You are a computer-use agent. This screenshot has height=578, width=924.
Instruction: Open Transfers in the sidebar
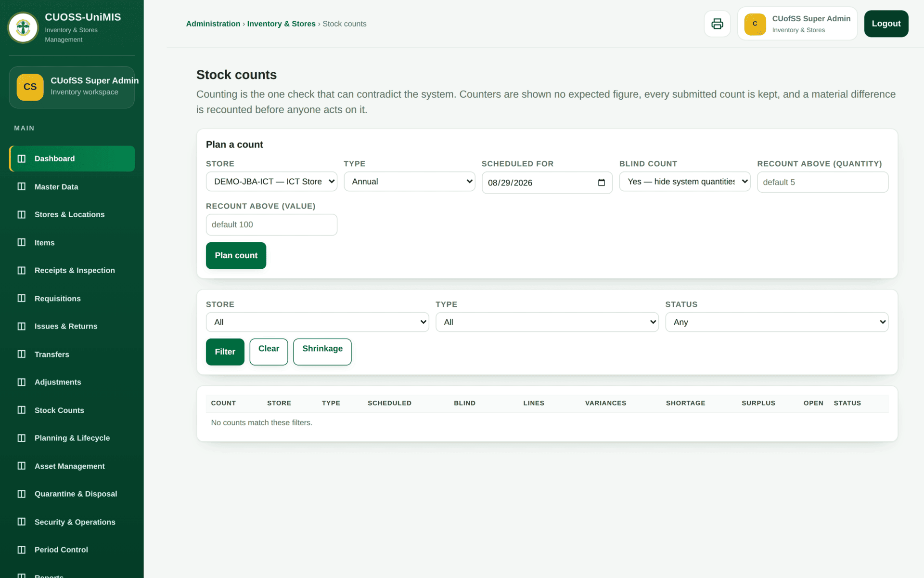pos(72,354)
